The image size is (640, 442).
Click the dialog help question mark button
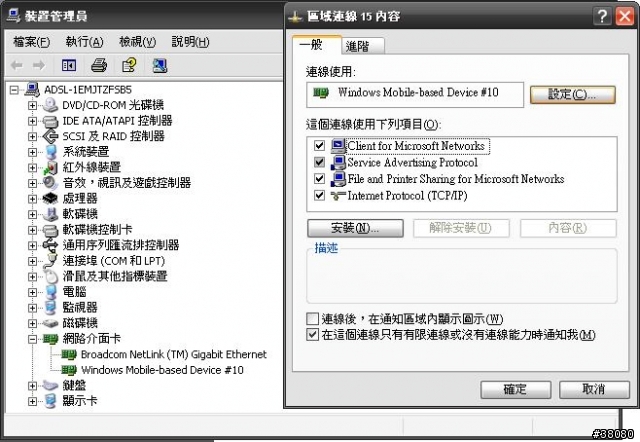tap(602, 16)
